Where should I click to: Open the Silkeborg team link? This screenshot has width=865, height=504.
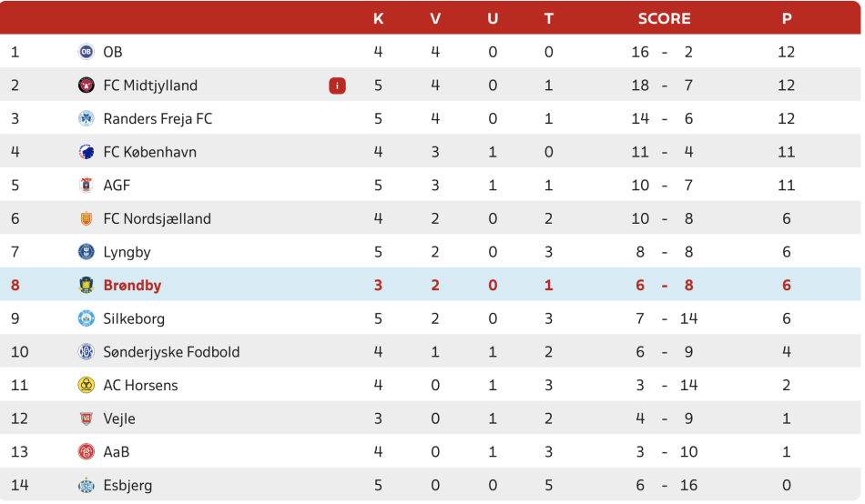(x=134, y=318)
